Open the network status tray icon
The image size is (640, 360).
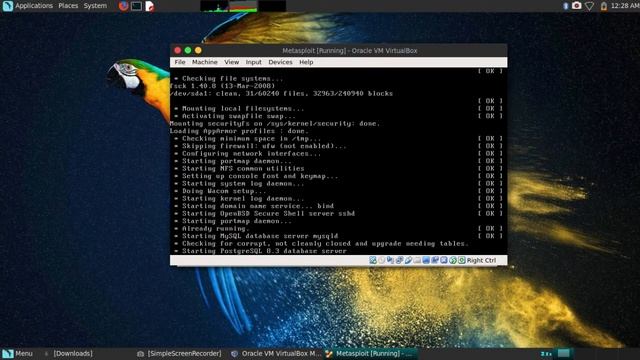(x=589, y=6)
